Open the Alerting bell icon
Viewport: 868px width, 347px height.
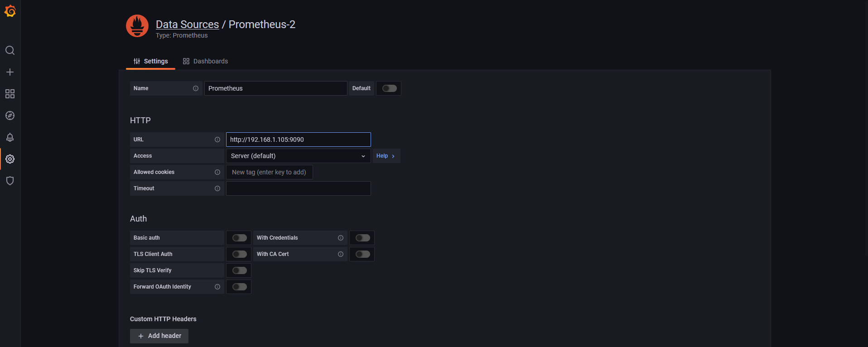click(x=10, y=137)
